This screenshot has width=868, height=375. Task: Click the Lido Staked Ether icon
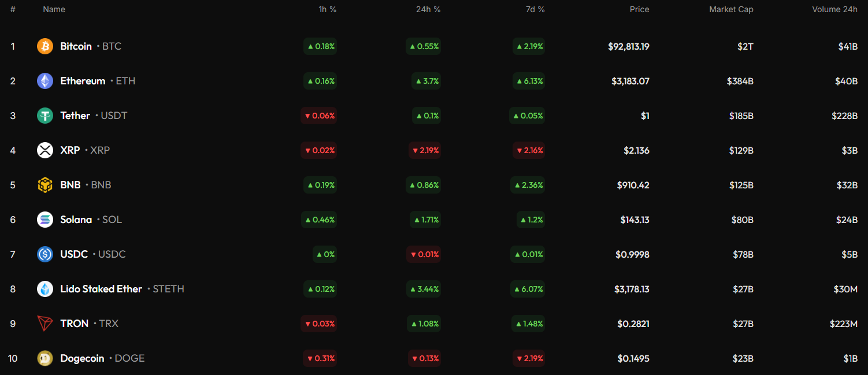point(45,289)
